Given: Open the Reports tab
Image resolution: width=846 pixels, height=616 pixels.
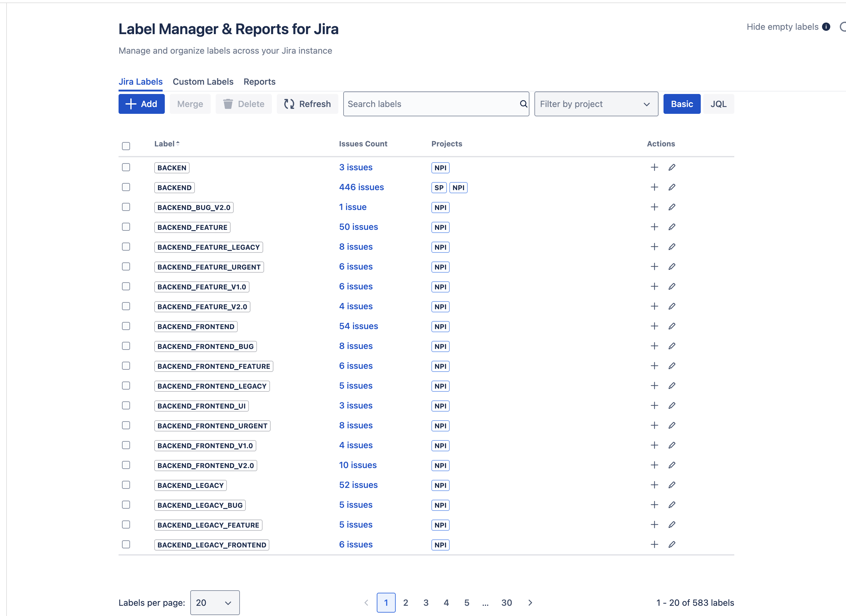Looking at the screenshot, I should [x=259, y=82].
